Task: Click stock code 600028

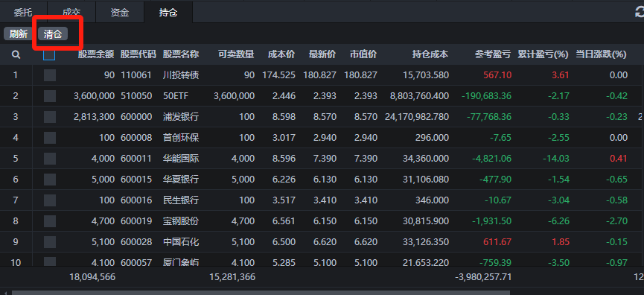Action: (136, 242)
